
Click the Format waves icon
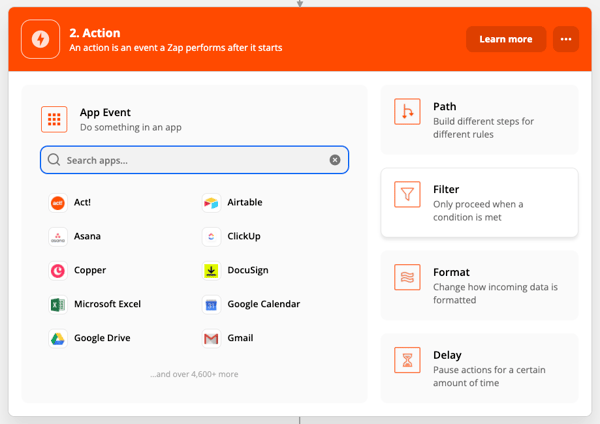tap(407, 277)
